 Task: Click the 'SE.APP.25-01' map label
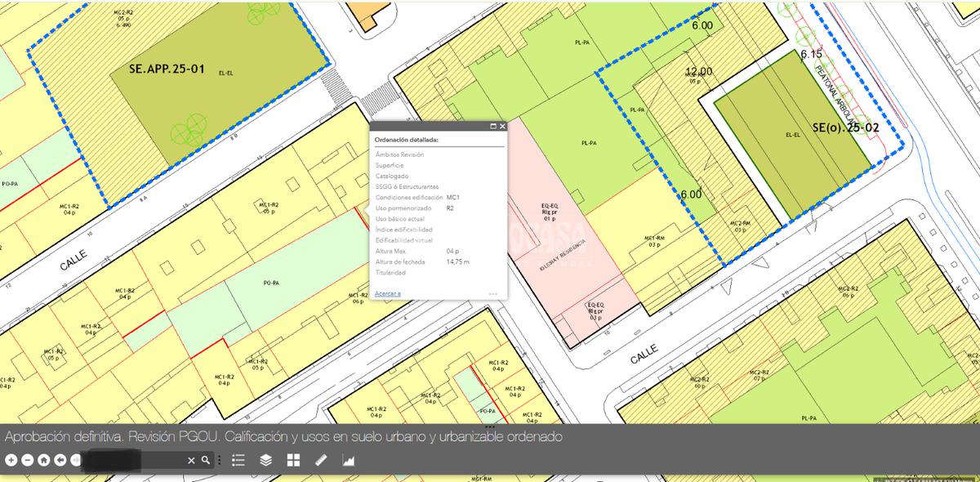click(167, 69)
